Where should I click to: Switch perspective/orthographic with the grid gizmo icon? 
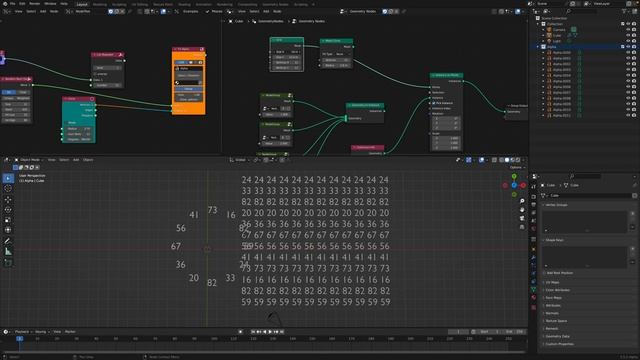coord(522,227)
